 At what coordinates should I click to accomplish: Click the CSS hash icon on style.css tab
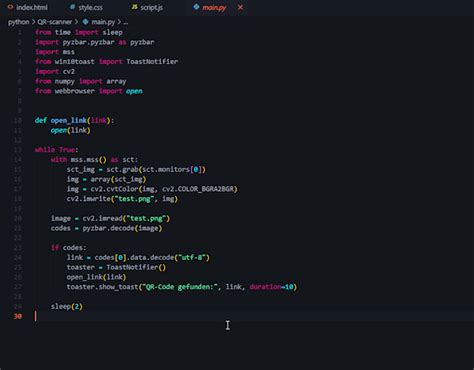[x=72, y=7]
